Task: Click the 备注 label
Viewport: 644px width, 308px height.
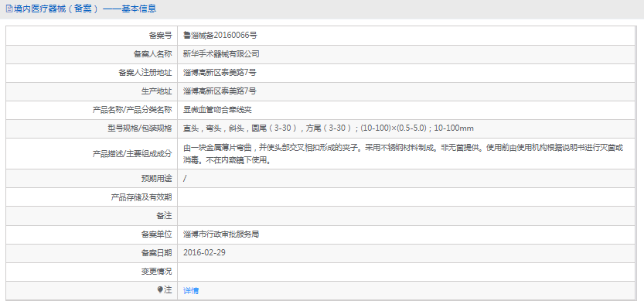Action: [164, 215]
